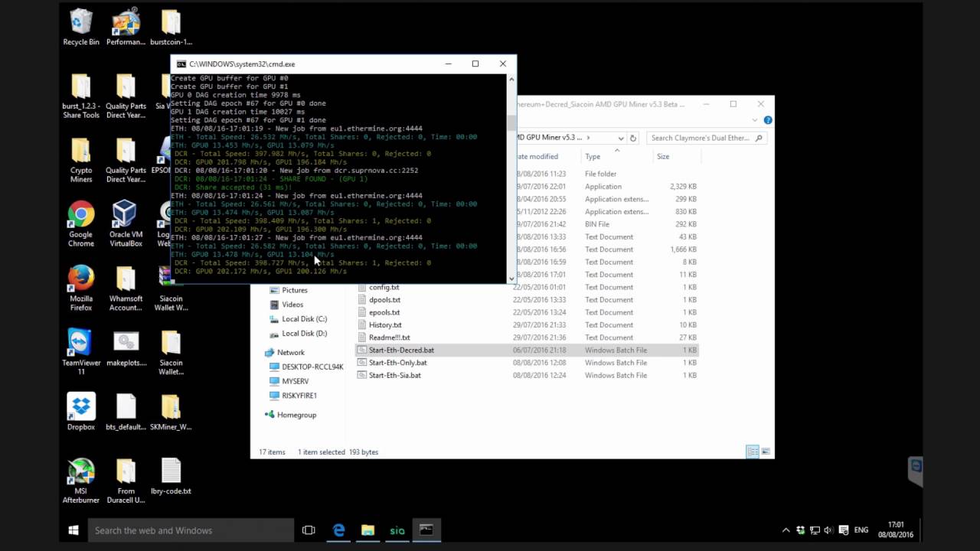Switch Explorer to large icons view
This screenshot has height=551, width=980.
tap(765, 452)
